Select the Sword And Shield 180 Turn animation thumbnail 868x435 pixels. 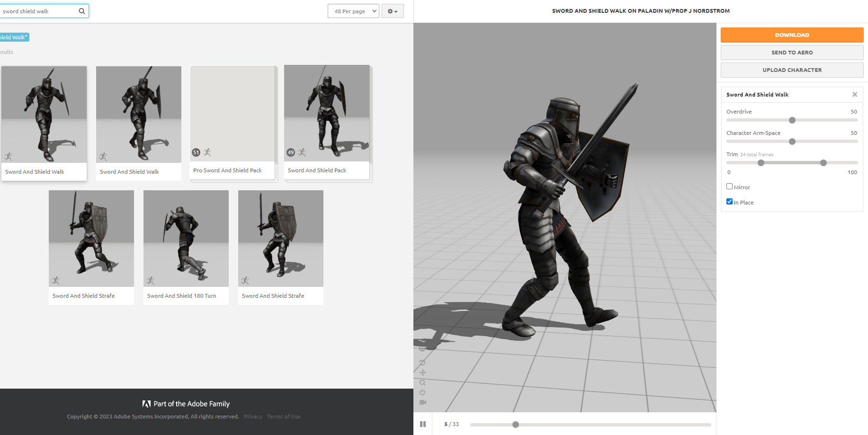coord(186,239)
